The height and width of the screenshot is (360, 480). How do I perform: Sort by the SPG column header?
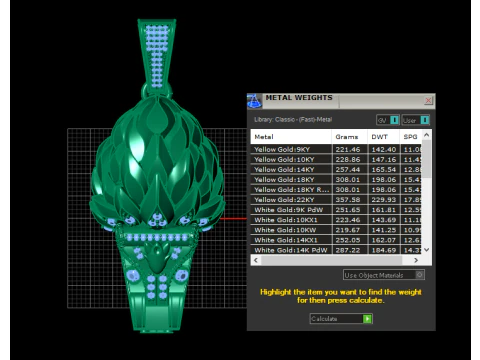(x=410, y=137)
